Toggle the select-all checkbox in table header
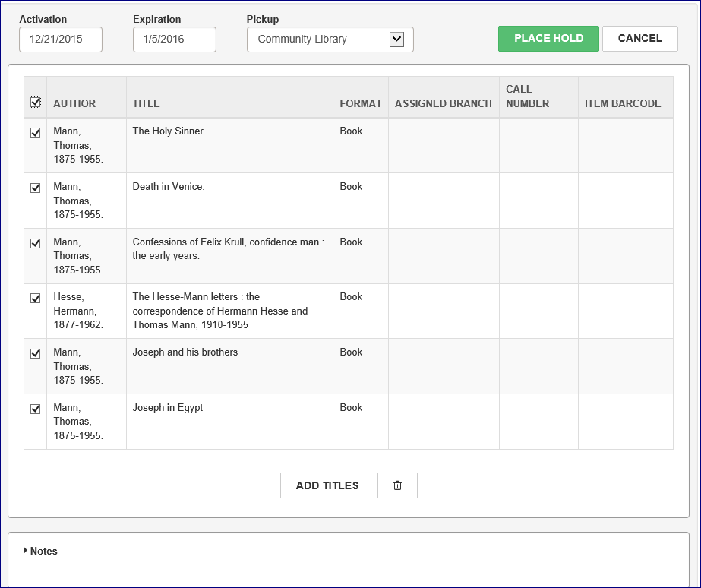 (35, 102)
